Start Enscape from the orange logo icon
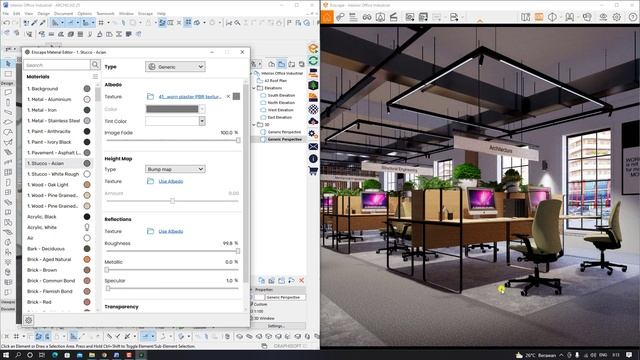This screenshot has width=640, height=360. point(313,48)
